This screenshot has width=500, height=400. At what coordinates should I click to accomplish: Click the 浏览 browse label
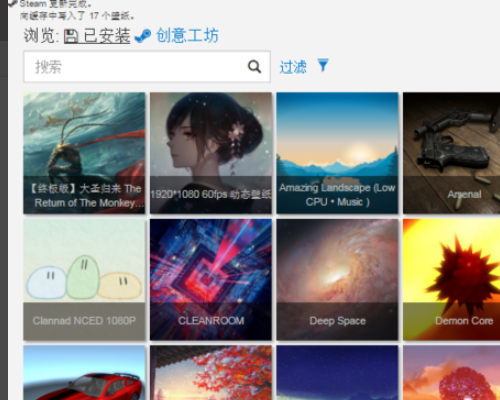tap(41, 36)
